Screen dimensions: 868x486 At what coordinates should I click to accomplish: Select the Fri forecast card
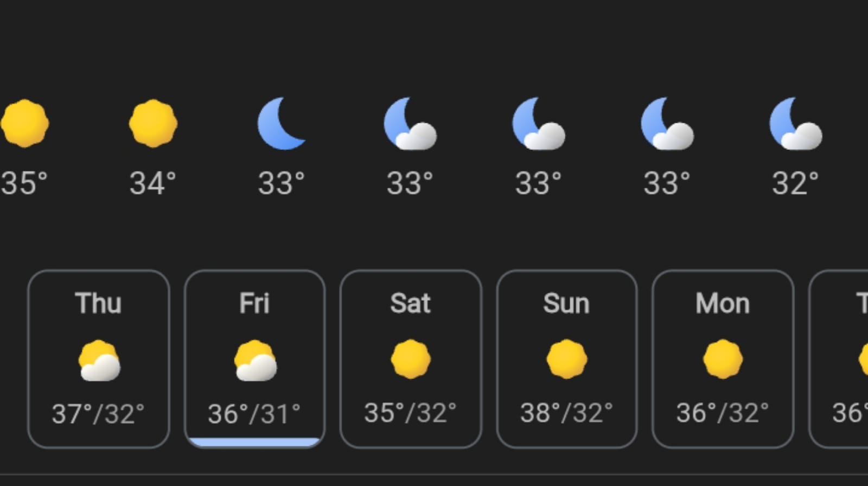point(254,359)
